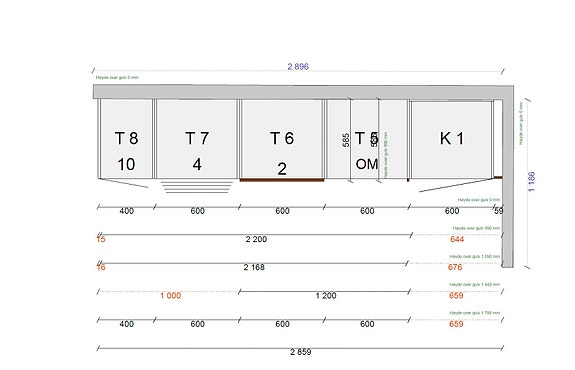Viewport: 575px width, 370px height.
Task: Click the top-left "Høyde over gulv 0 mm" note
Action: tap(117, 77)
